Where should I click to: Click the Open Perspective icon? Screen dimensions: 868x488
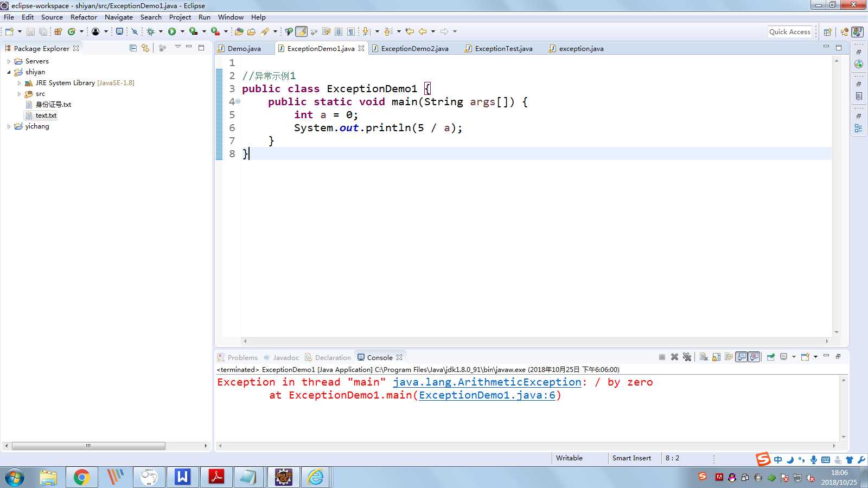tap(827, 31)
